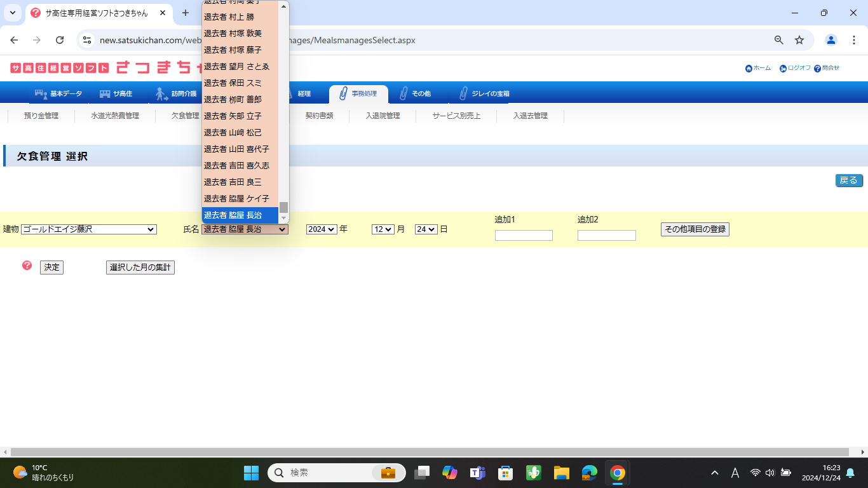Click the ログオフ logoff icon link
The width and height of the screenshot is (868, 488).
click(795, 68)
